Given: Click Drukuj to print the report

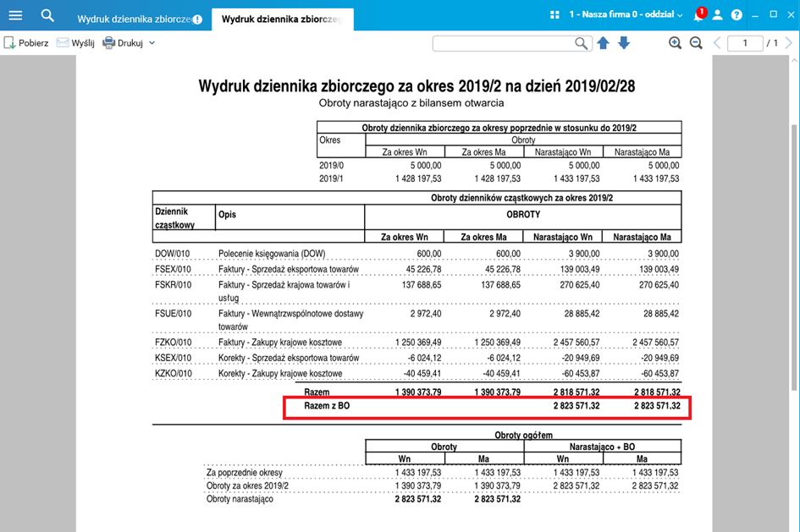Looking at the screenshot, I should pyautogui.click(x=123, y=43).
